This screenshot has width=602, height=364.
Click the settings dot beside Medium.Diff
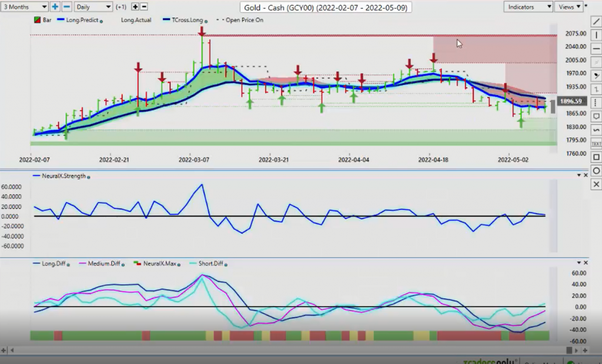123,265
